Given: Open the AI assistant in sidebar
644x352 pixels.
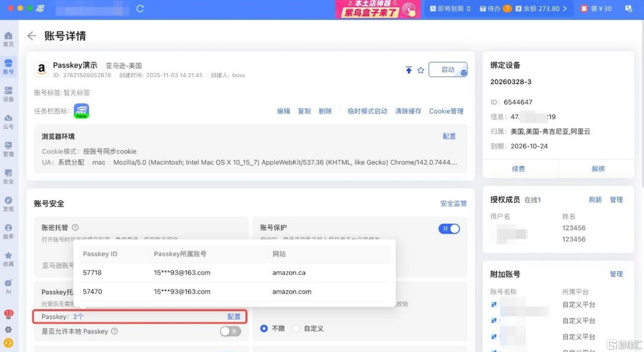Looking at the screenshot, I should 8,286.
